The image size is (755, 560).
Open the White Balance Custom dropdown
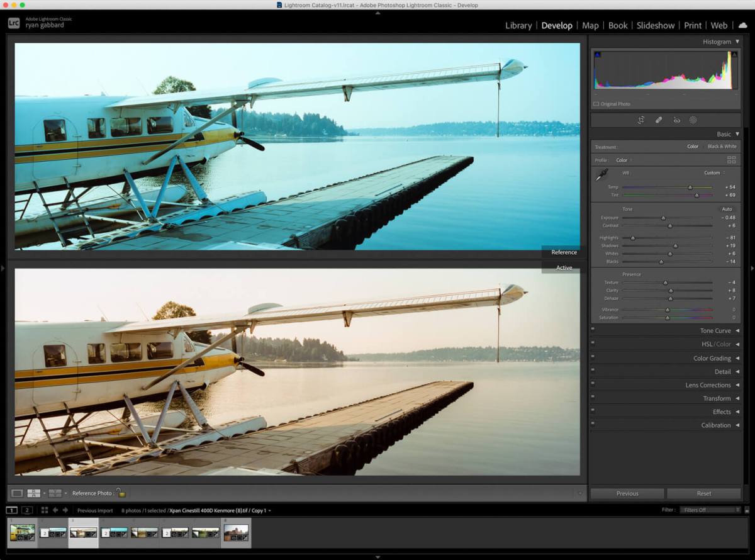pyautogui.click(x=714, y=173)
